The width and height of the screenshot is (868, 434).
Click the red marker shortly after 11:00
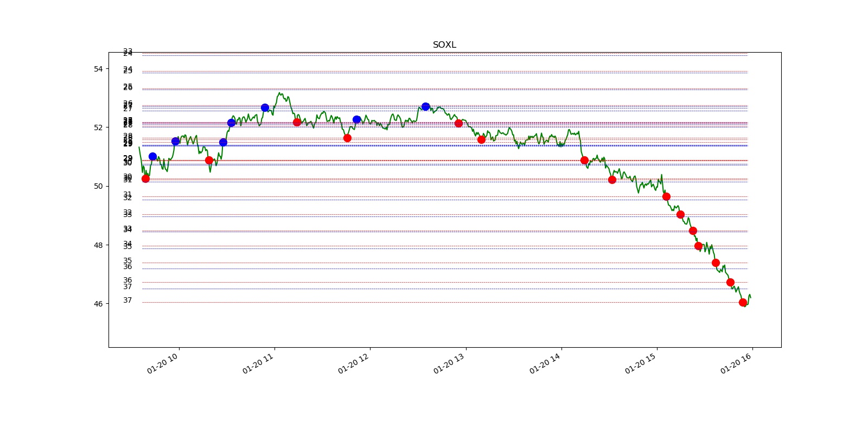(x=297, y=122)
